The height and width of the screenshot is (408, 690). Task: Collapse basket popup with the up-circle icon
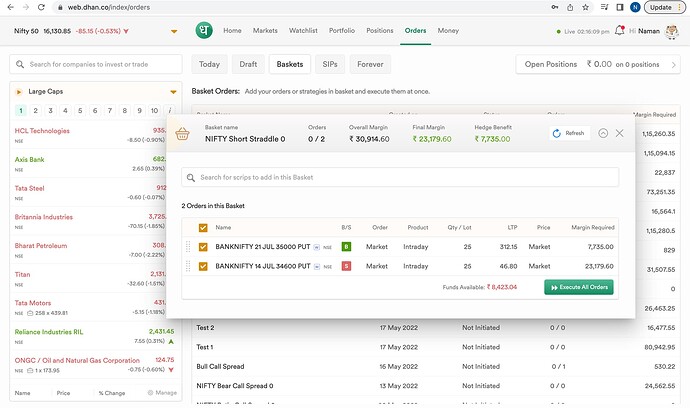[x=603, y=133]
